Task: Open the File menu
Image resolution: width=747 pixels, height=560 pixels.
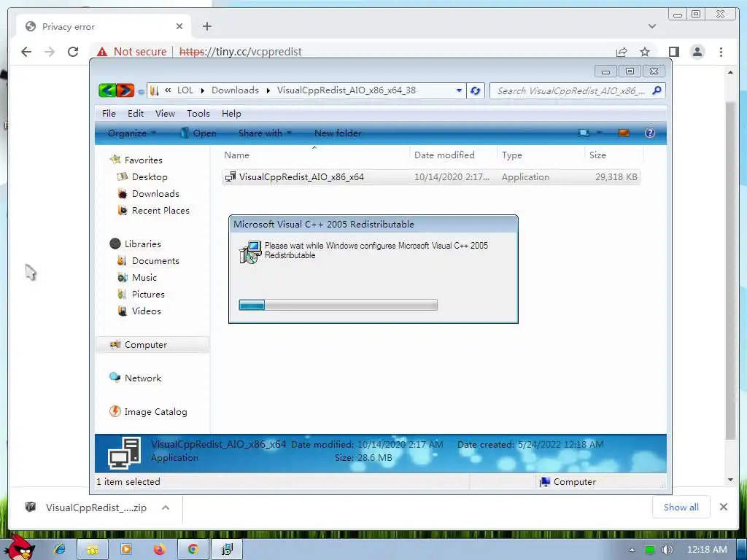Action: (x=109, y=113)
